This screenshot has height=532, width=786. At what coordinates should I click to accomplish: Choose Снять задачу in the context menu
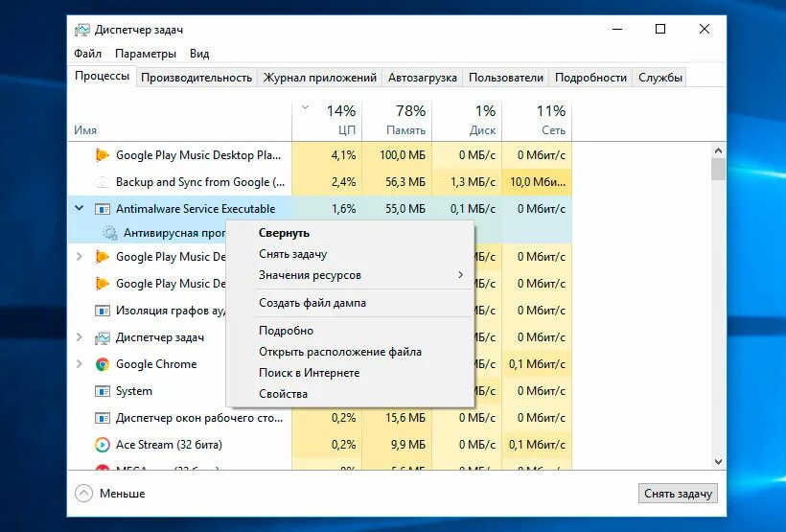pyautogui.click(x=350, y=254)
